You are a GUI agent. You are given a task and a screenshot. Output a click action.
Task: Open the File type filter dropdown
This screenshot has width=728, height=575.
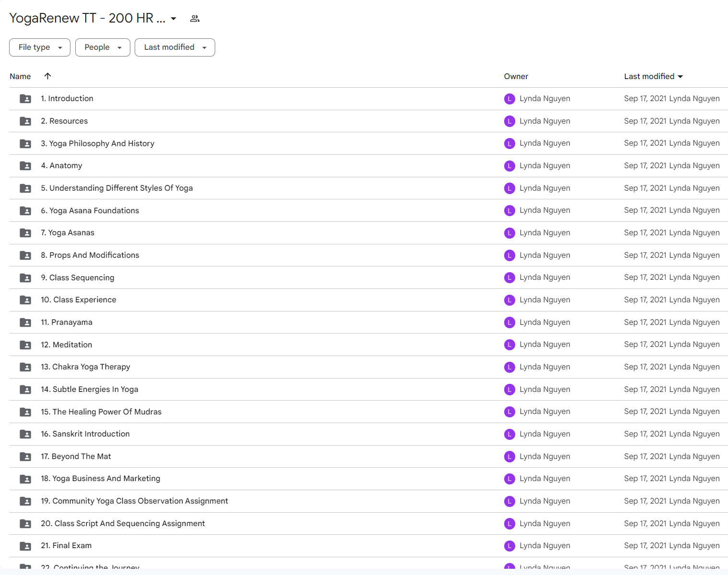tap(40, 47)
